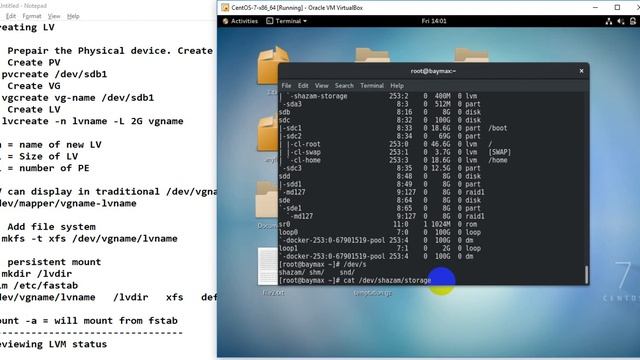Open the Terminal app menu dropdown

click(x=287, y=21)
